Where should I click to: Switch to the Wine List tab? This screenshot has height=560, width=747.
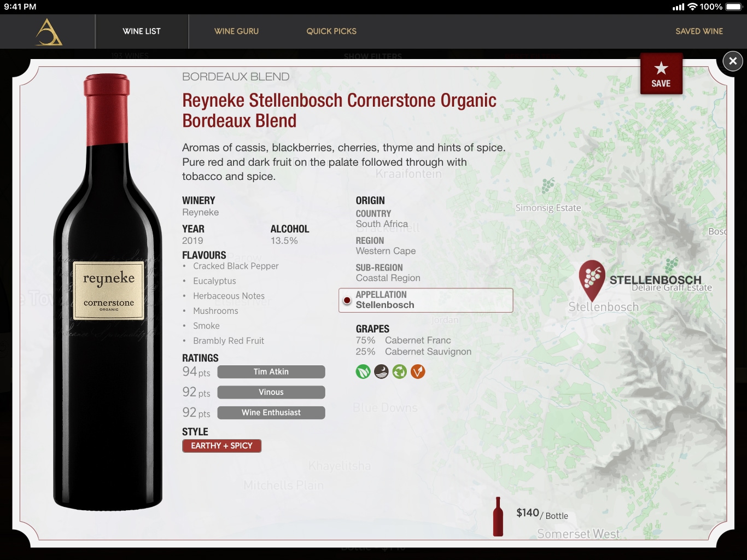click(142, 31)
